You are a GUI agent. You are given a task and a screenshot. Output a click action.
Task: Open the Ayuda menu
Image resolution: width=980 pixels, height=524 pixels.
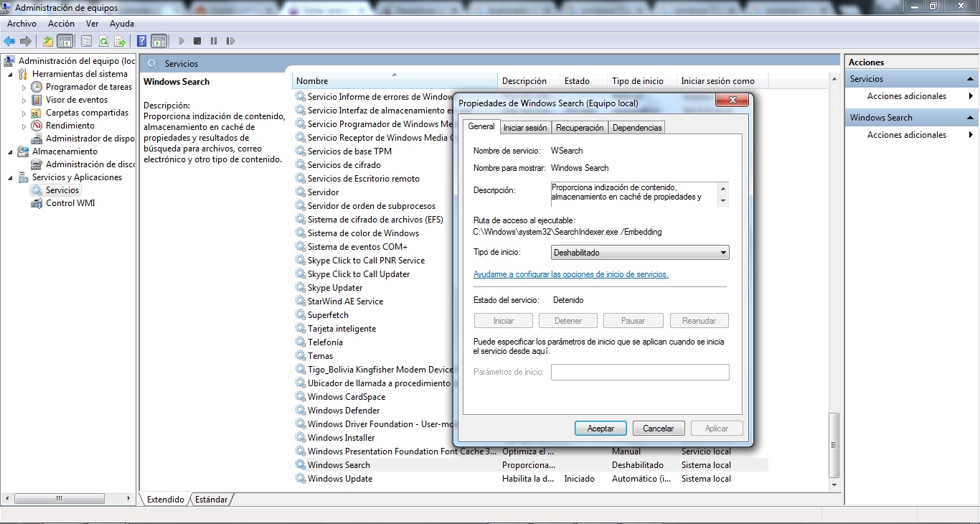122,24
